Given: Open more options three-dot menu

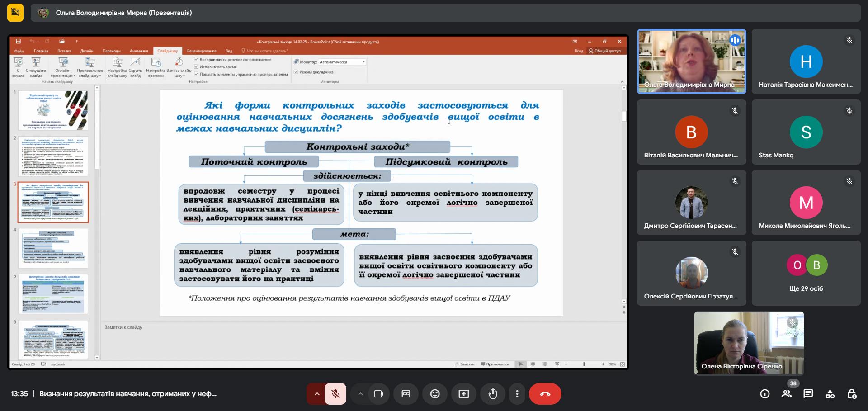Looking at the screenshot, I should (517, 394).
